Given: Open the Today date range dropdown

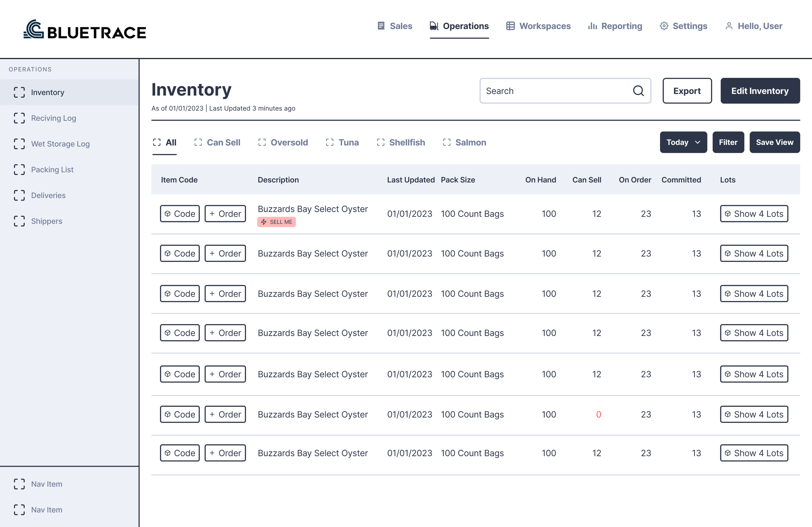Looking at the screenshot, I should pyautogui.click(x=683, y=142).
